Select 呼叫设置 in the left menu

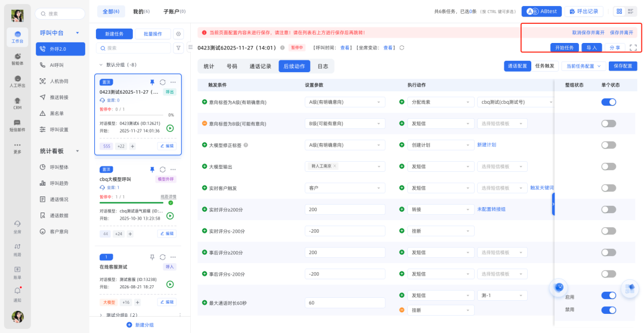tap(58, 129)
